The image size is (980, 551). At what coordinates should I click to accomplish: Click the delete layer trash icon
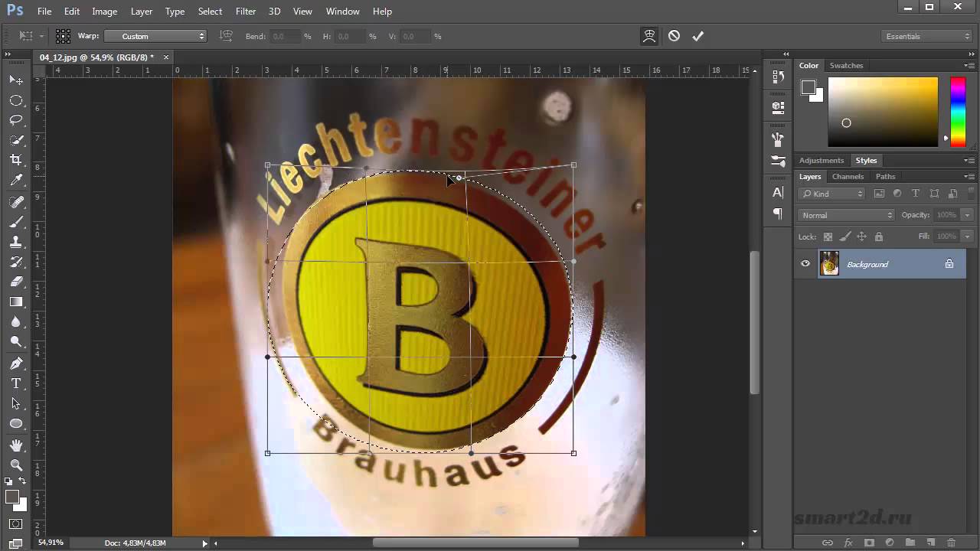coord(951,543)
